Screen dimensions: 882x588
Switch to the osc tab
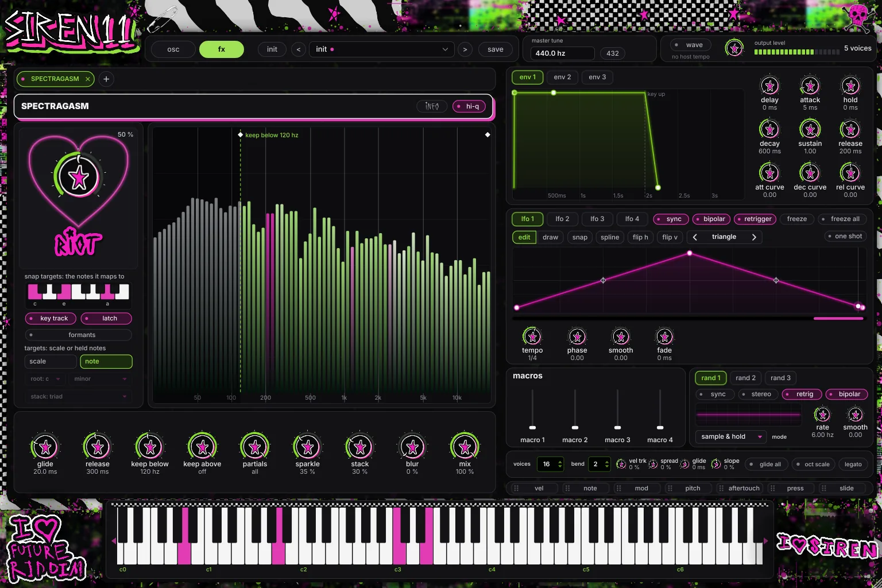[173, 49]
